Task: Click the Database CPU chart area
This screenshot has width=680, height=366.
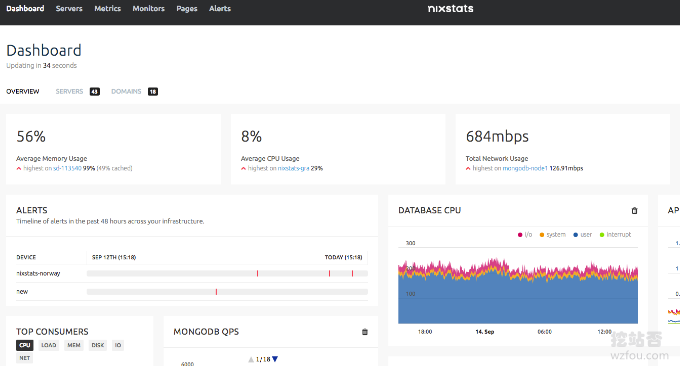Action: click(x=518, y=285)
